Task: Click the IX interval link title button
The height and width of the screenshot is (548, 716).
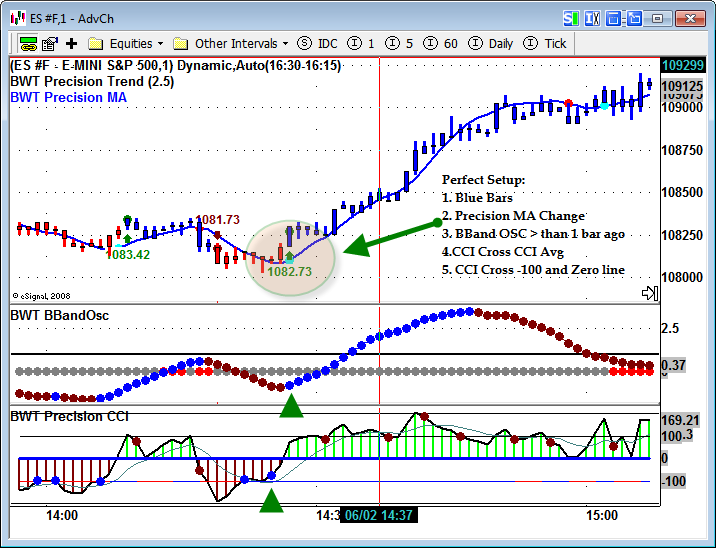Action: coord(592,19)
